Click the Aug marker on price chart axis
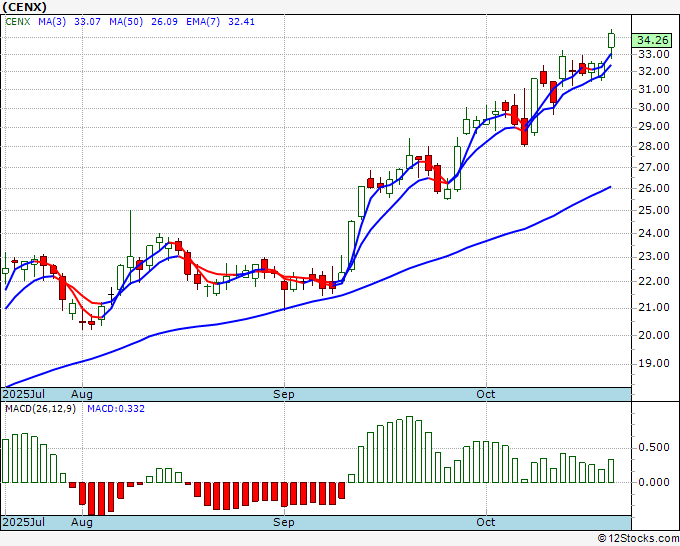The image size is (680, 546). coord(82,394)
